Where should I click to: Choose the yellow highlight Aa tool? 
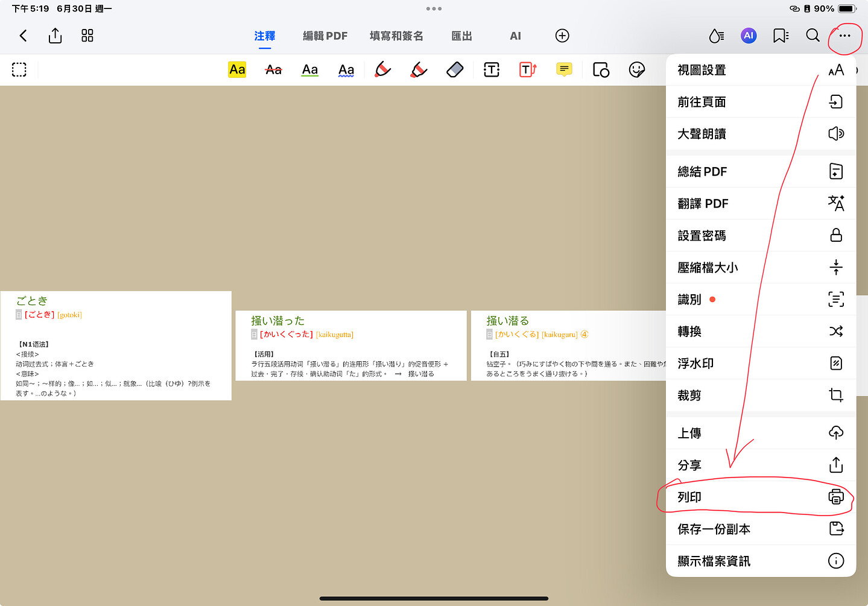click(x=237, y=70)
